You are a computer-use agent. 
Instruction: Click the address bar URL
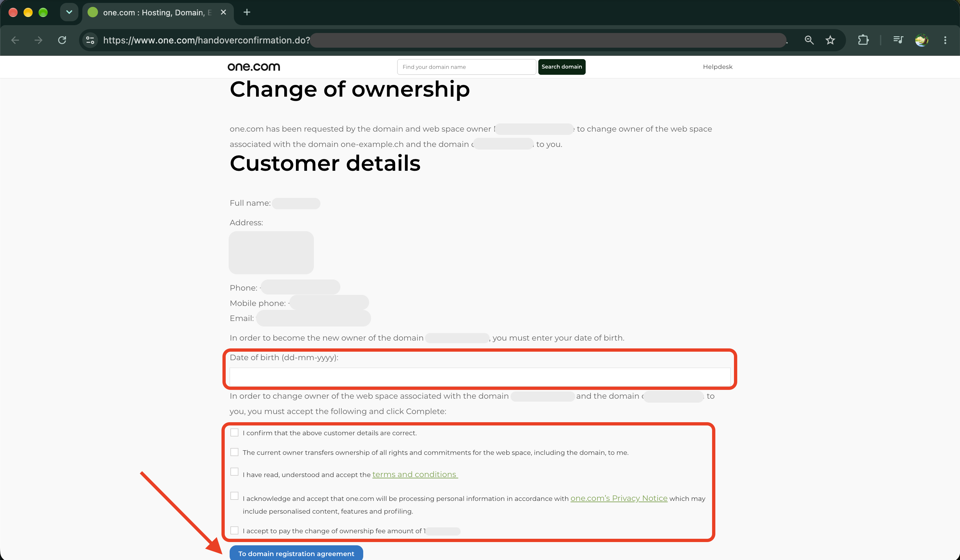pyautogui.click(x=206, y=40)
